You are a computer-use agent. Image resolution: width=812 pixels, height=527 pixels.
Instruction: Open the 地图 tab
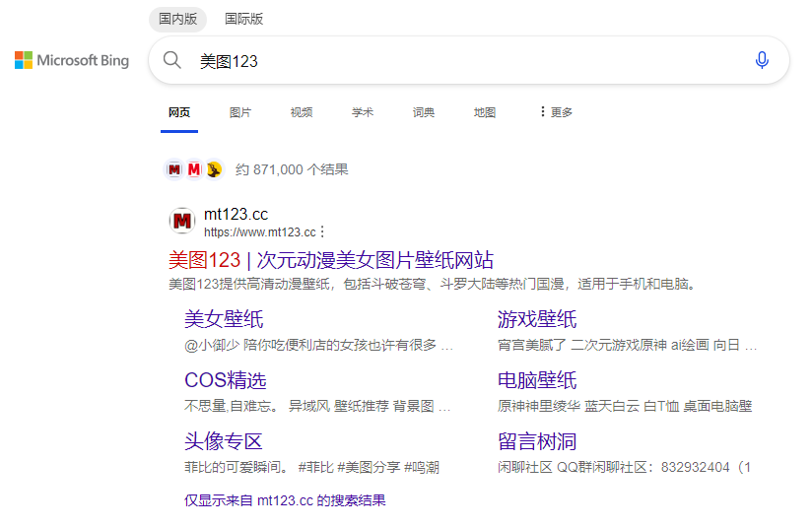(485, 112)
